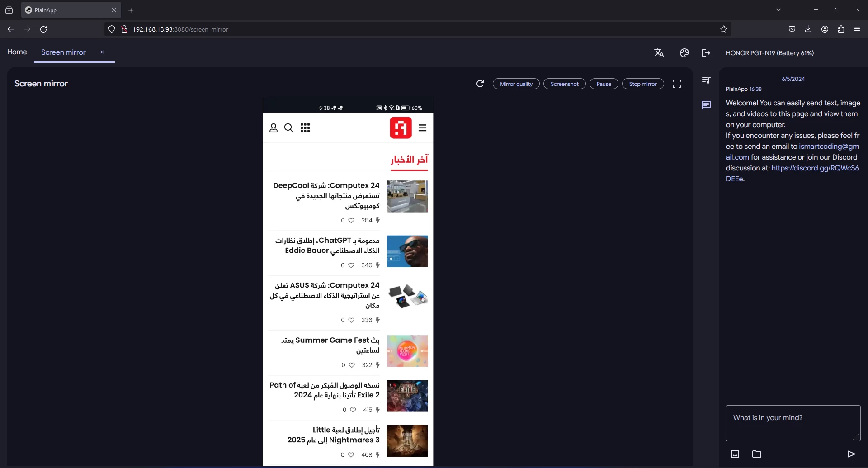Open the Eddie Bauer glasses thumbnail
This screenshot has height=468, width=868.
(407, 251)
